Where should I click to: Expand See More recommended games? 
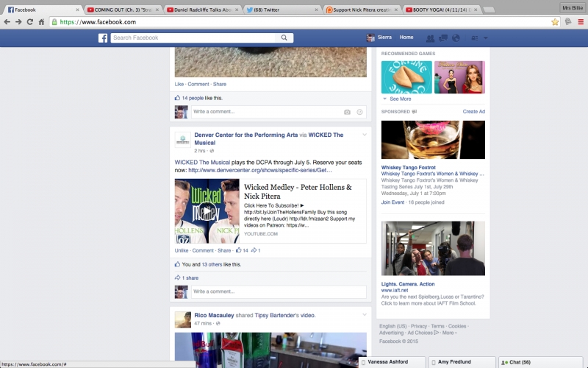(x=400, y=99)
